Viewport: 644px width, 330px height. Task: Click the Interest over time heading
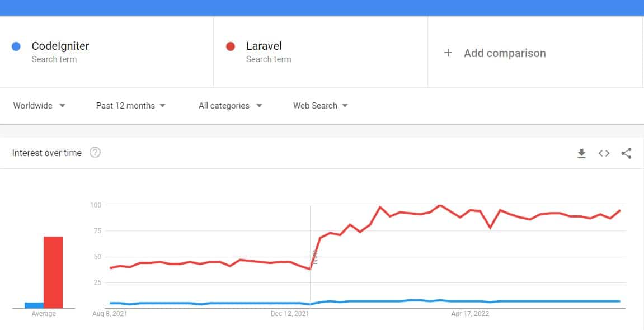click(x=47, y=152)
